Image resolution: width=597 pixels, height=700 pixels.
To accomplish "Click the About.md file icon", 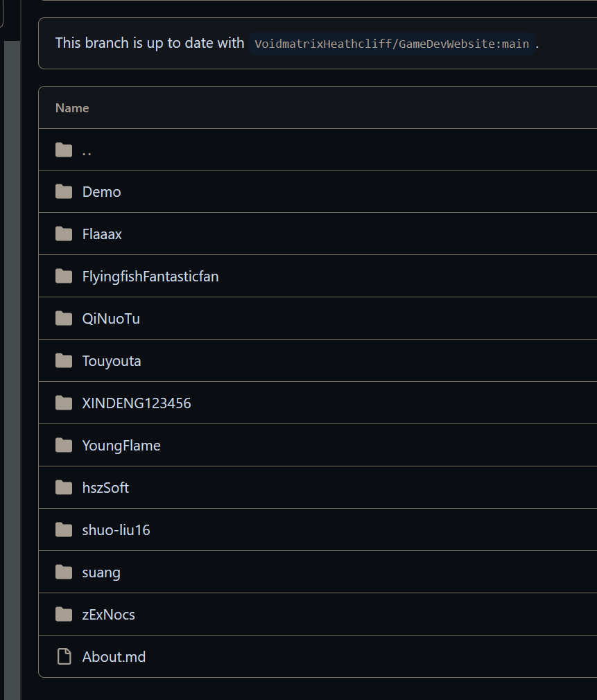I will pyautogui.click(x=64, y=657).
